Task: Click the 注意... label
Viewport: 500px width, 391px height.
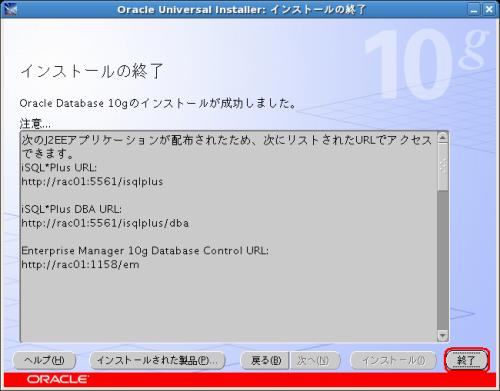Action: tap(35, 124)
